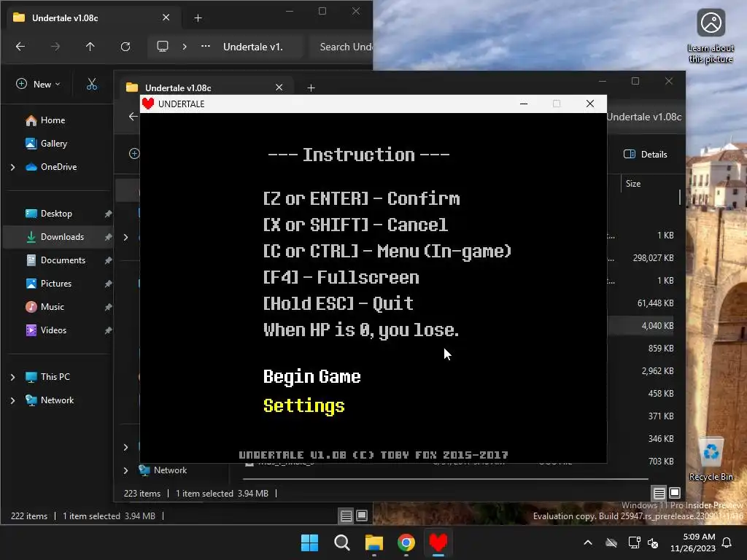Select the 61,448 KB file row
Screen dimensions: 747x560
tap(642, 303)
